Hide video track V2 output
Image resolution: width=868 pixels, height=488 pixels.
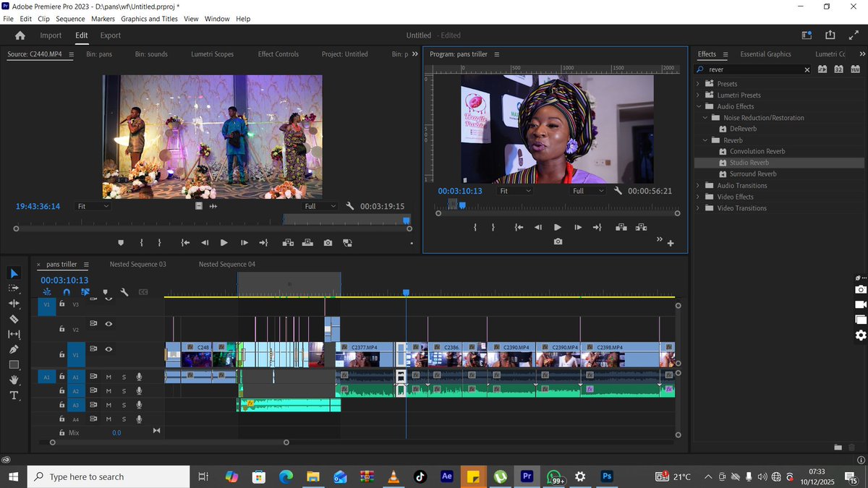tap(109, 324)
